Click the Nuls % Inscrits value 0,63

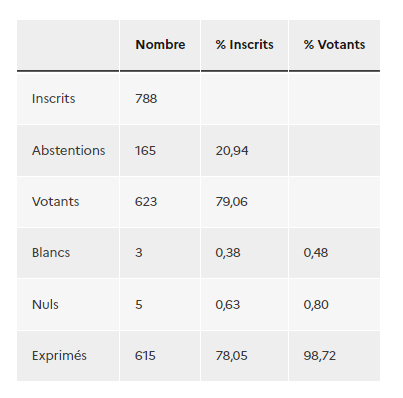pyautogui.click(x=228, y=305)
